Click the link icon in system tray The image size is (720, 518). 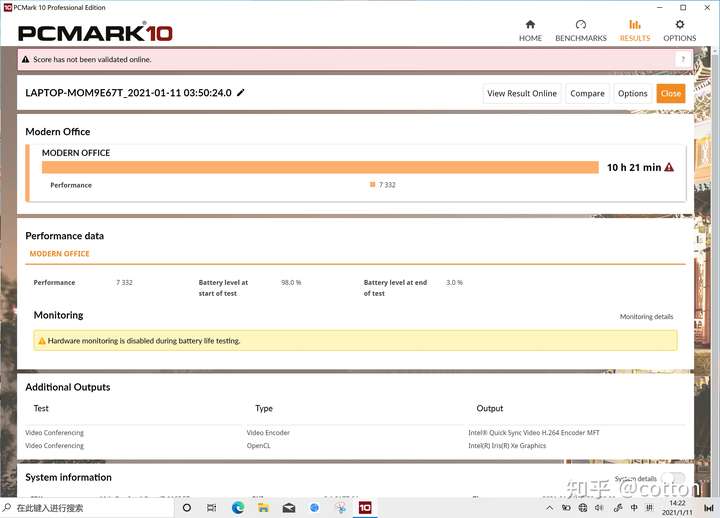tap(618, 507)
